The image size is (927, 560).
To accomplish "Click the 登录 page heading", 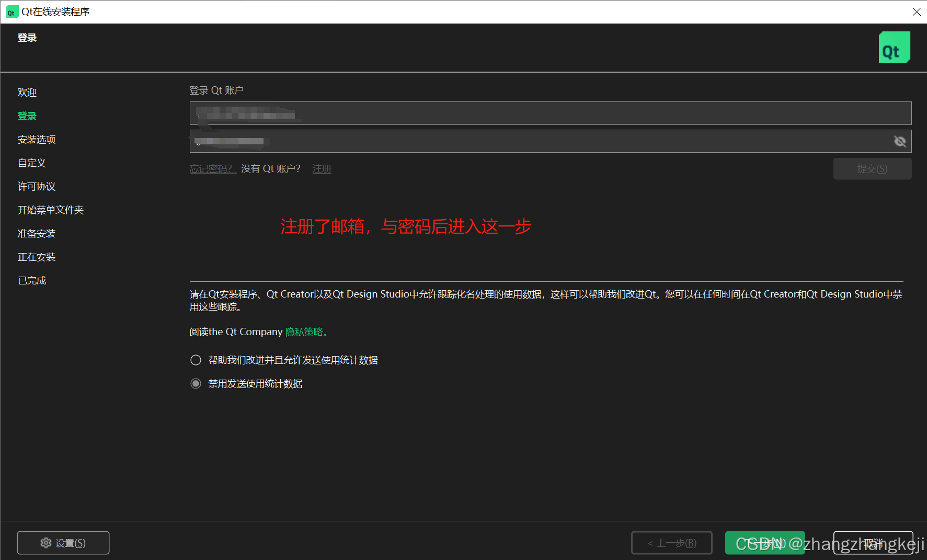I will coord(27,38).
